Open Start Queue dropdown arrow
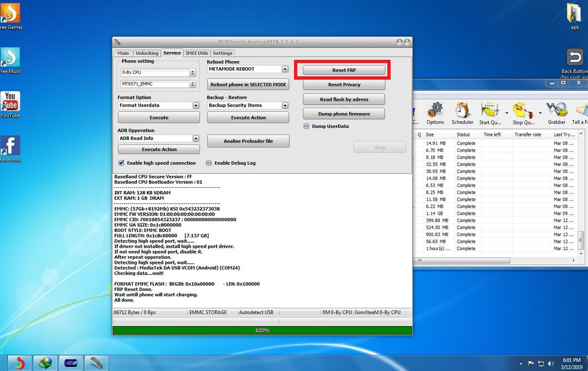The width and height of the screenshot is (588, 371). 507,113
